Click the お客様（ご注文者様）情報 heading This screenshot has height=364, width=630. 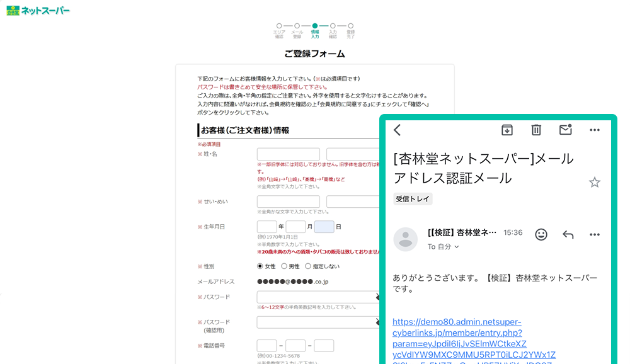pyautogui.click(x=245, y=130)
